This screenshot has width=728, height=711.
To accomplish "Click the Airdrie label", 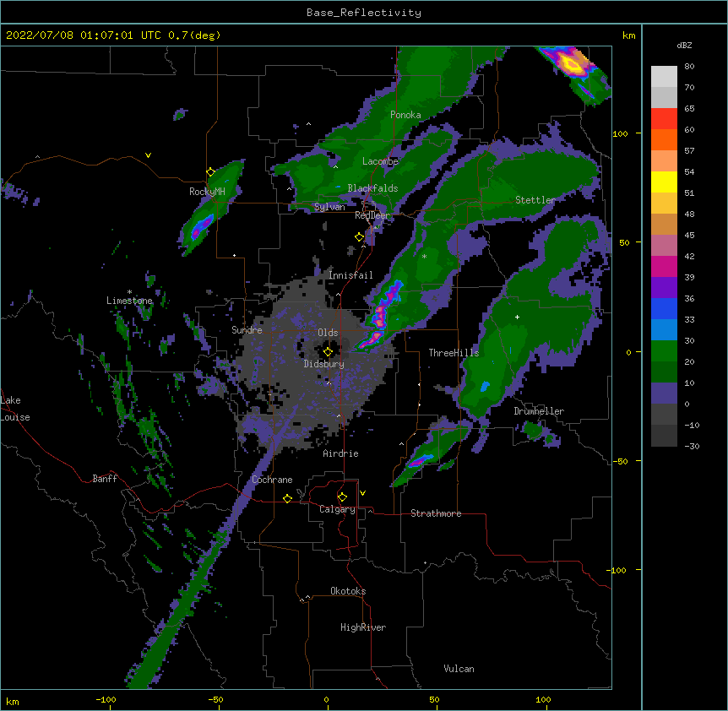I will coord(341,453).
